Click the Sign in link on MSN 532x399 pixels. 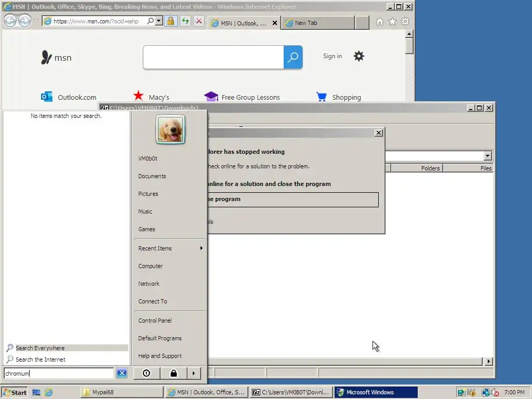[x=332, y=56]
